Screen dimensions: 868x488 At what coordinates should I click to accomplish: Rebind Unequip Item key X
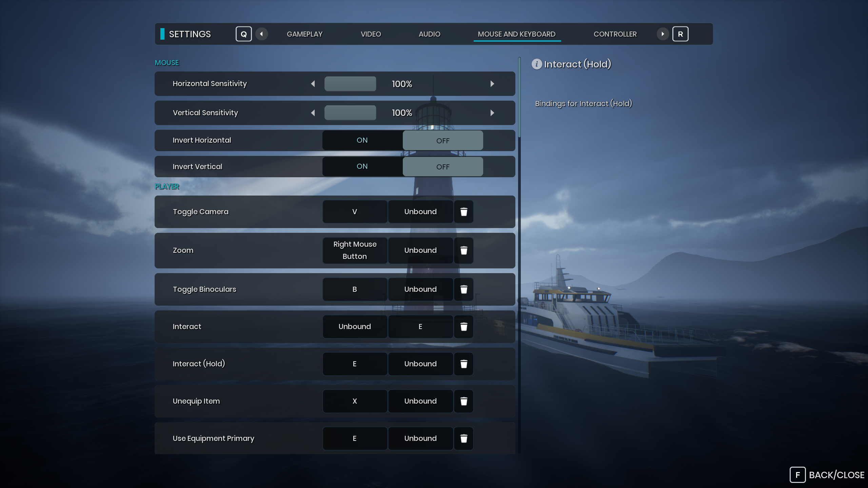[x=355, y=401]
